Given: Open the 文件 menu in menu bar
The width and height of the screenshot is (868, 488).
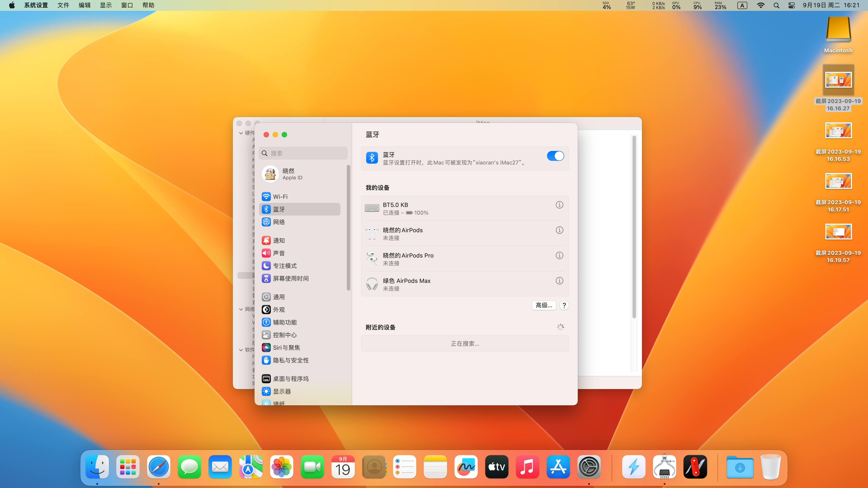Looking at the screenshot, I should (x=63, y=5).
